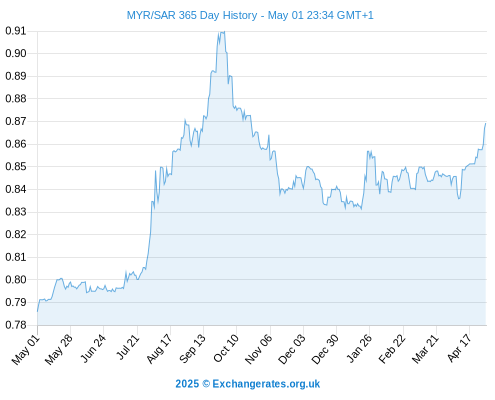Click the Jun 24 date marker
495x400 pixels.
click(93, 349)
